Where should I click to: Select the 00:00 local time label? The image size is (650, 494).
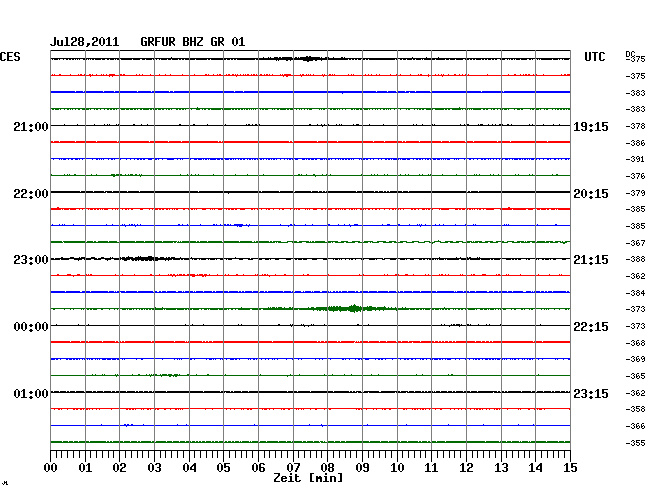31,327
